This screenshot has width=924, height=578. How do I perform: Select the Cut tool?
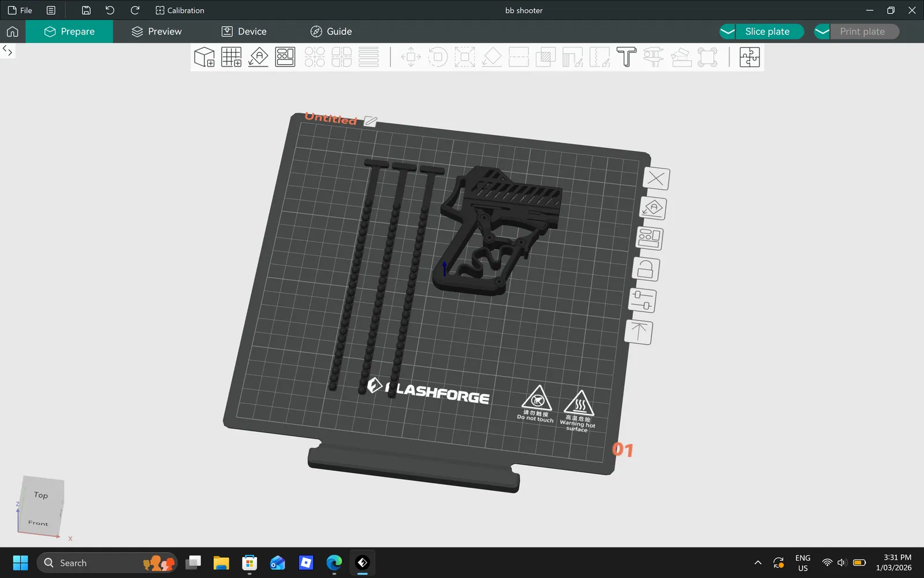(519, 57)
